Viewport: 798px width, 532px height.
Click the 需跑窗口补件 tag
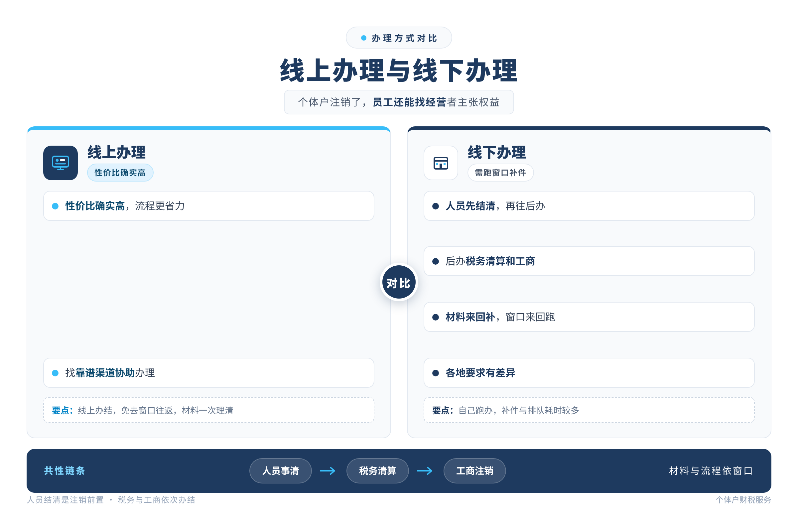pyautogui.click(x=500, y=172)
